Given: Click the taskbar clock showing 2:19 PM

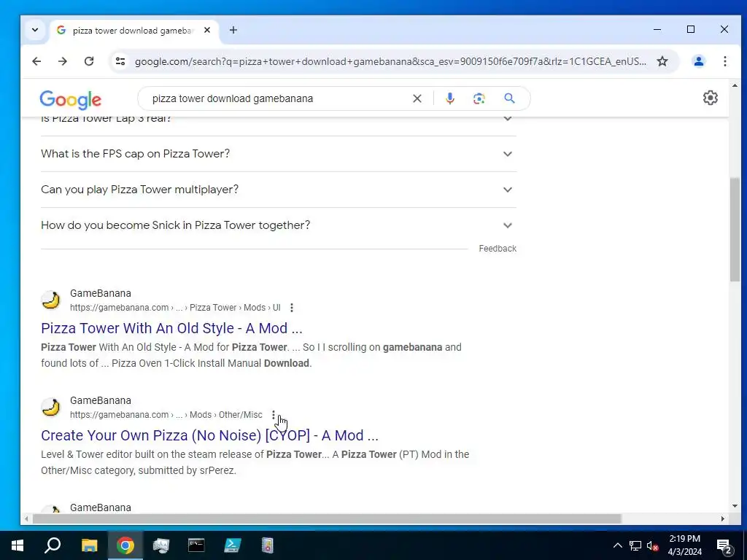Looking at the screenshot, I should coord(684,545).
